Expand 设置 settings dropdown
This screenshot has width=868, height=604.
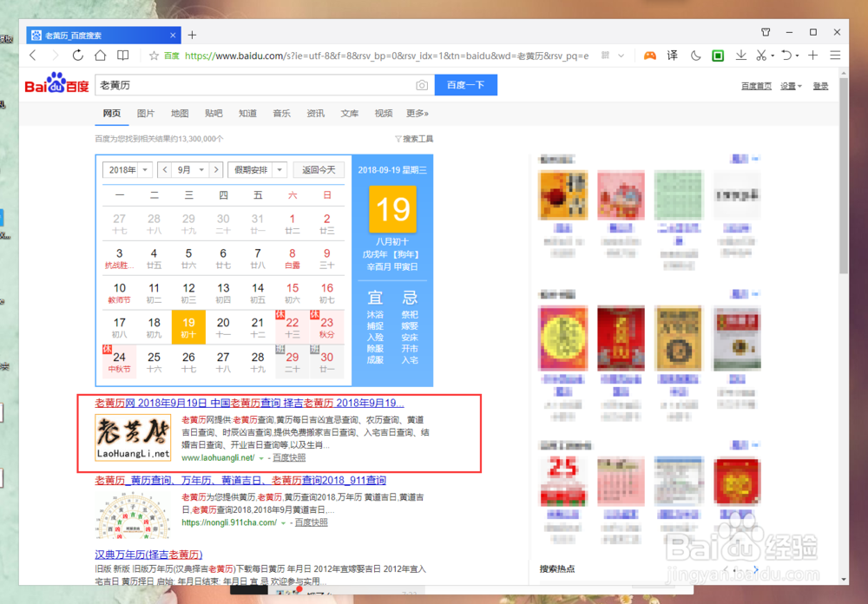click(x=791, y=86)
